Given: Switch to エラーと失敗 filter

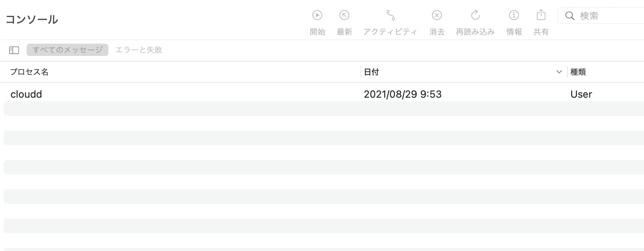Looking at the screenshot, I should 139,50.
